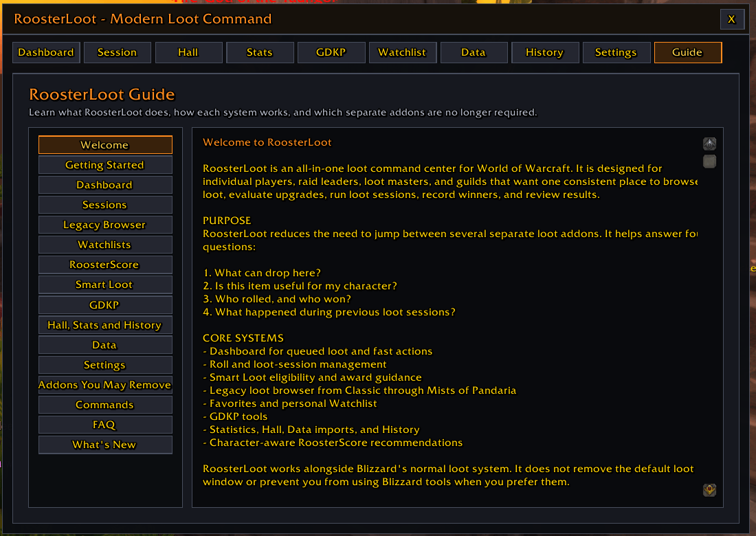The height and width of the screenshot is (536, 756).
Task: Grab the guide scrollbar thumb
Action: (709, 161)
